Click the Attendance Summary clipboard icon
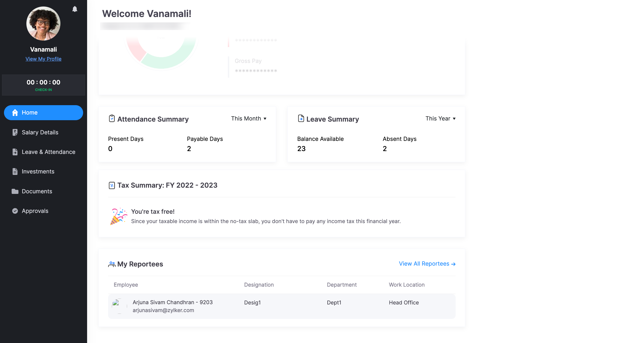 [112, 118]
